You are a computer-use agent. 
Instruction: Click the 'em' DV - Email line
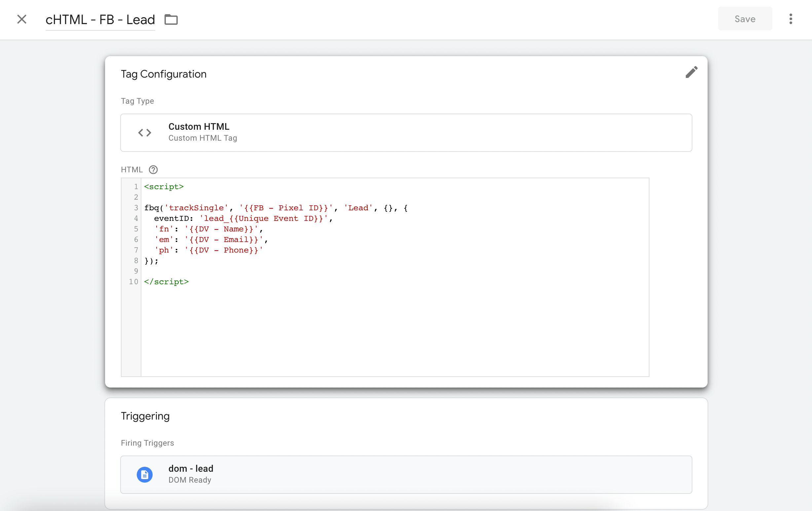pos(211,240)
